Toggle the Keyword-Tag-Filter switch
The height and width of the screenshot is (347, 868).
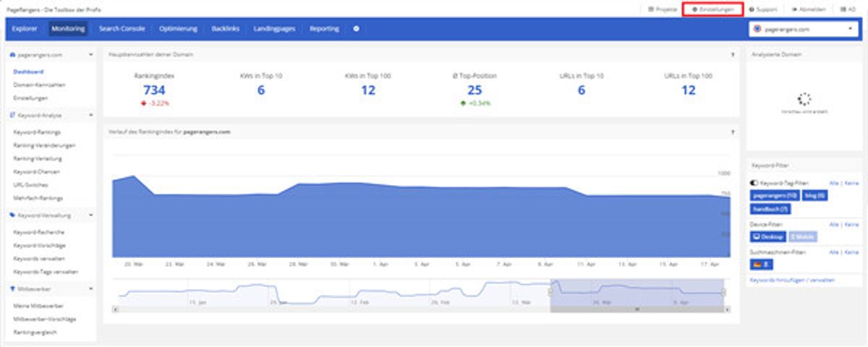pyautogui.click(x=755, y=184)
